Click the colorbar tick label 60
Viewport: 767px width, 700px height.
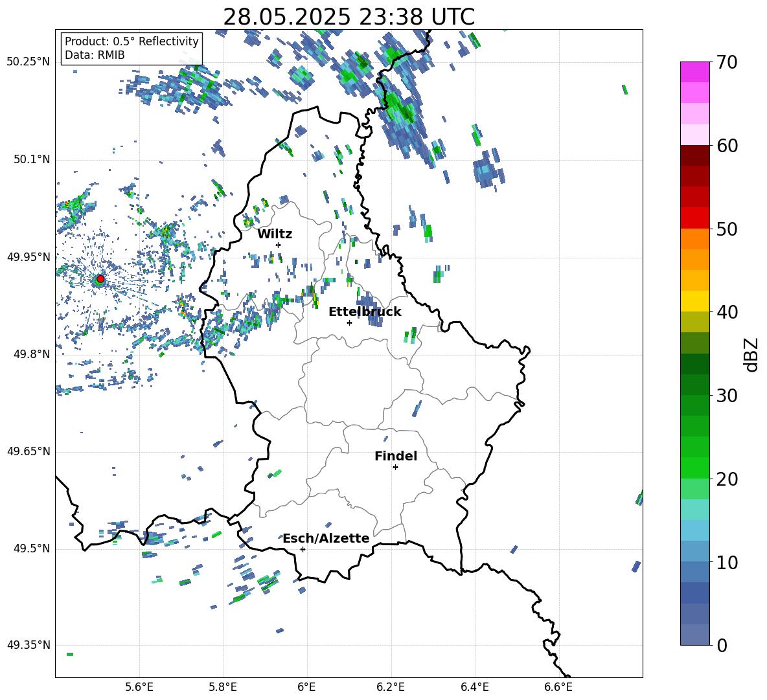727,146
